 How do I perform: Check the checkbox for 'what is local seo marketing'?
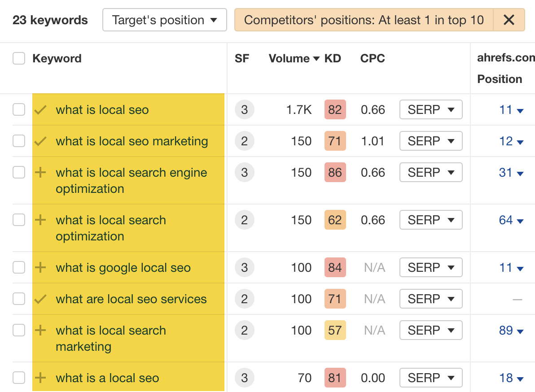(x=19, y=140)
